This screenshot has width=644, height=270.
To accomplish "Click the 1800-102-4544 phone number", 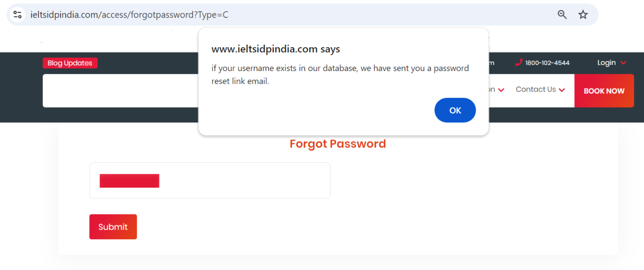I will pyautogui.click(x=547, y=63).
